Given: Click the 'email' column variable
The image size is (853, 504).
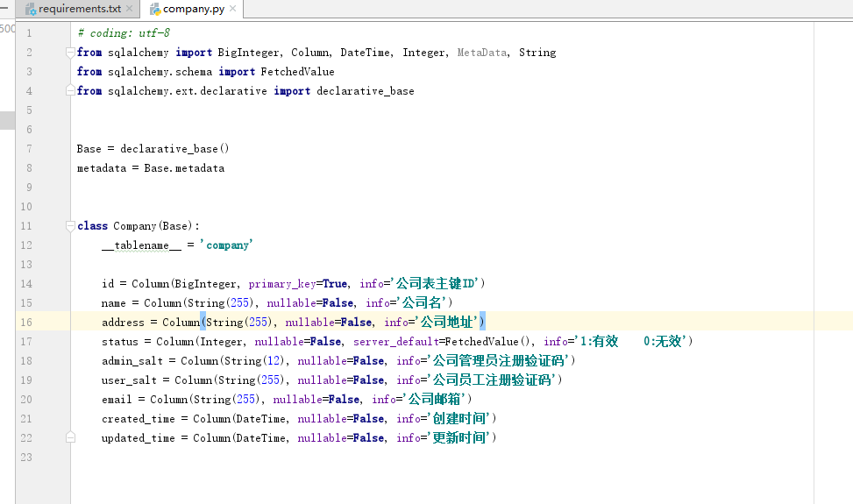Looking at the screenshot, I should click(x=117, y=400).
